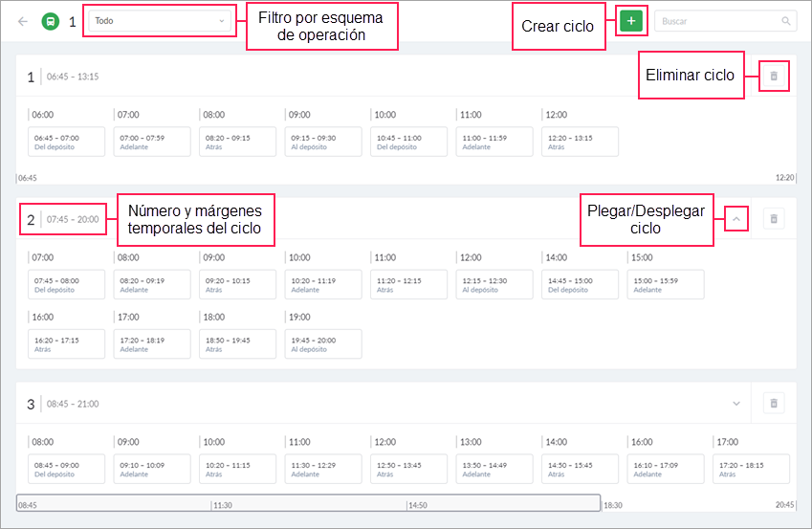The width and height of the screenshot is (812, 529).
Task: Select the 19:45 – 20:00 trip in cycle 2
Action: pyautogui.click(x=323, y=344)
